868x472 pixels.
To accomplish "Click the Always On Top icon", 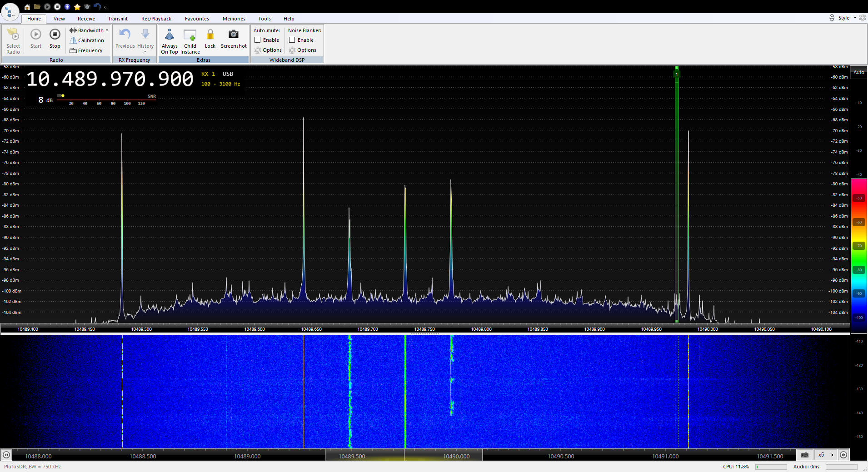I will 170,35.
